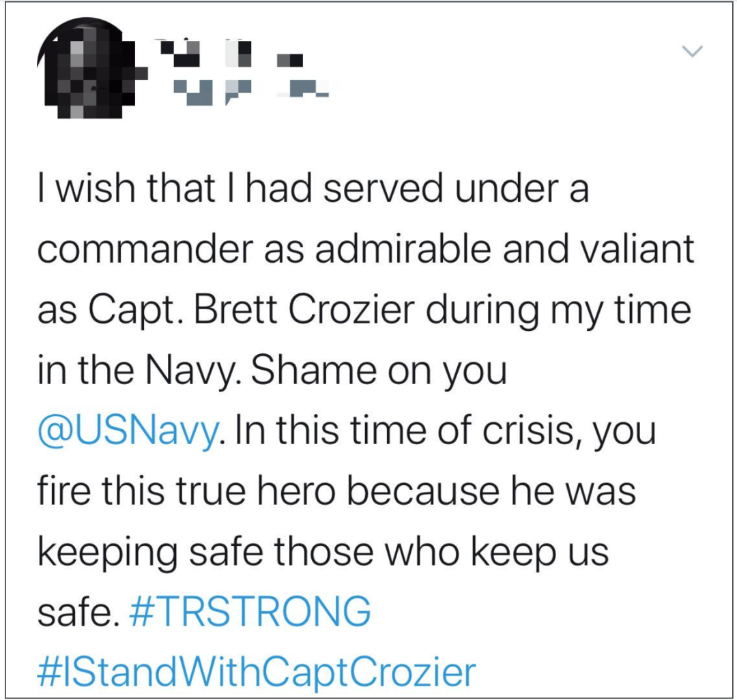Image resolution: width=737 pixels, height=700 pixels.
Task: Click the blurred username handle under the name
Action: coord(250,92)
